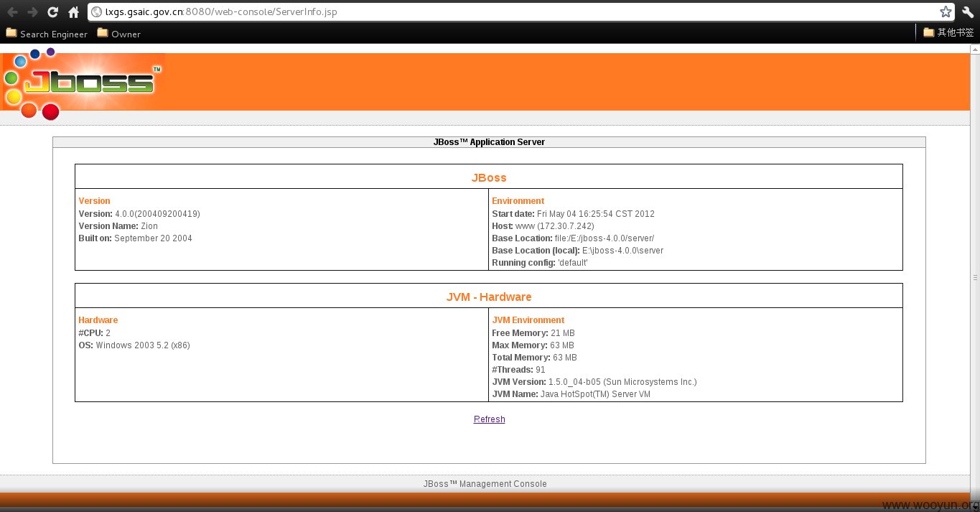Viewport: 980px width, 512px height.
Task: Click the browser back arrow
Action: tap(12, 11)
